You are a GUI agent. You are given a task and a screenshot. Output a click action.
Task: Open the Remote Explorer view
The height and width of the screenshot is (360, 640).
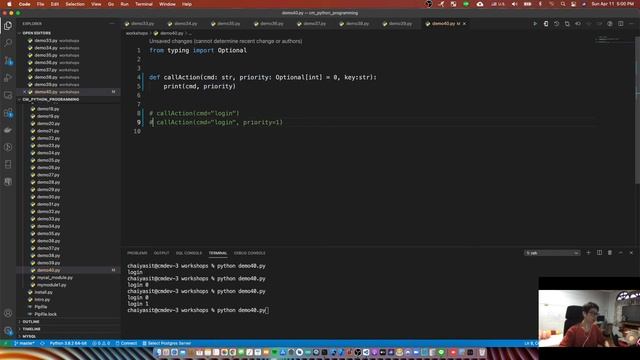tap(8, 95)
